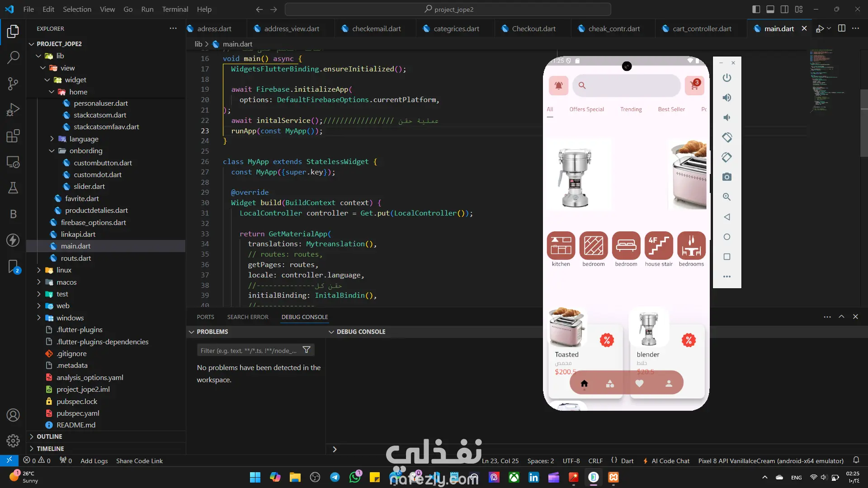868x488 pixels.
Task: Tap the categories shapes icon in bottom bar
Action: click(610, 384)
